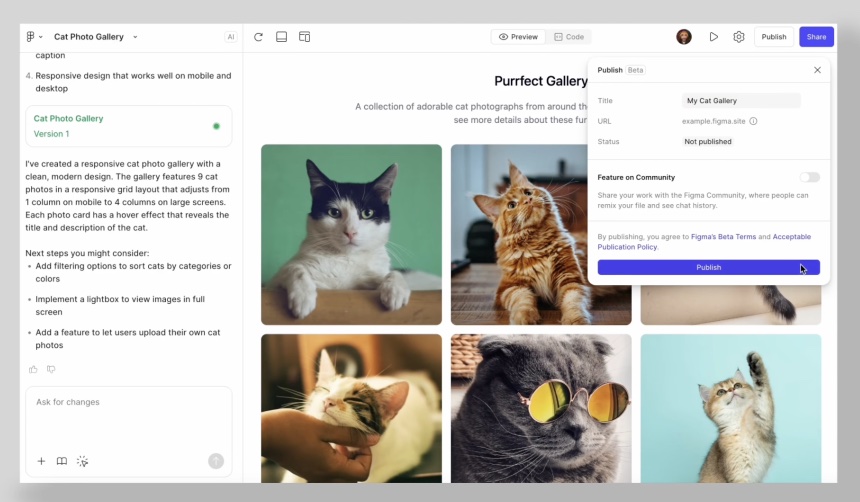This screenshot has height=502, width=860.
Task: Open the kitten raising its paw photo
Action: [x=731, y=408]
